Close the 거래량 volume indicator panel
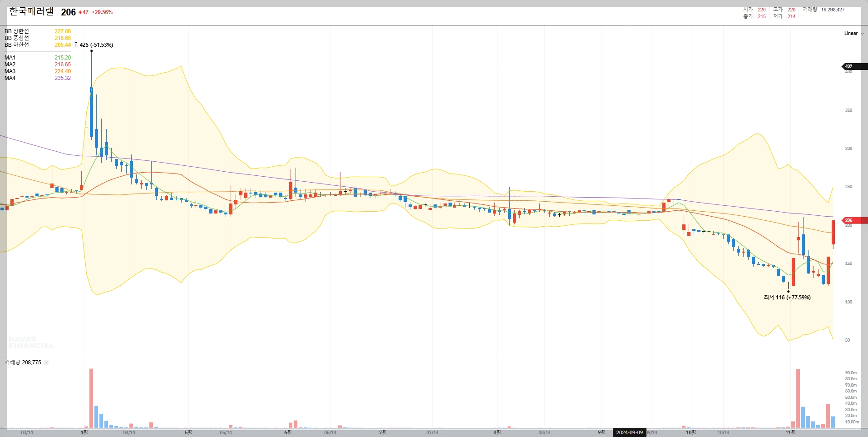This screenshot has width=868, height=437. coord(46,363)
